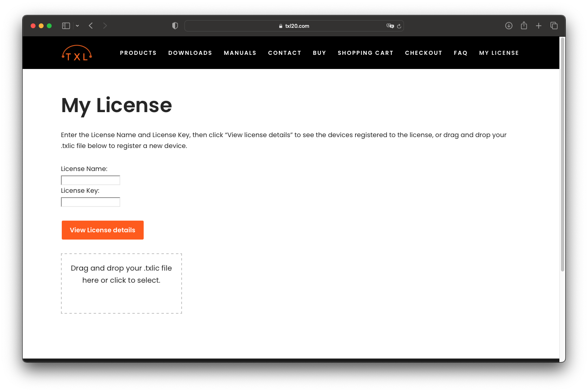588x392 pixels.
Task: Click into the License Key field
Action: click(x=90, y=202)
